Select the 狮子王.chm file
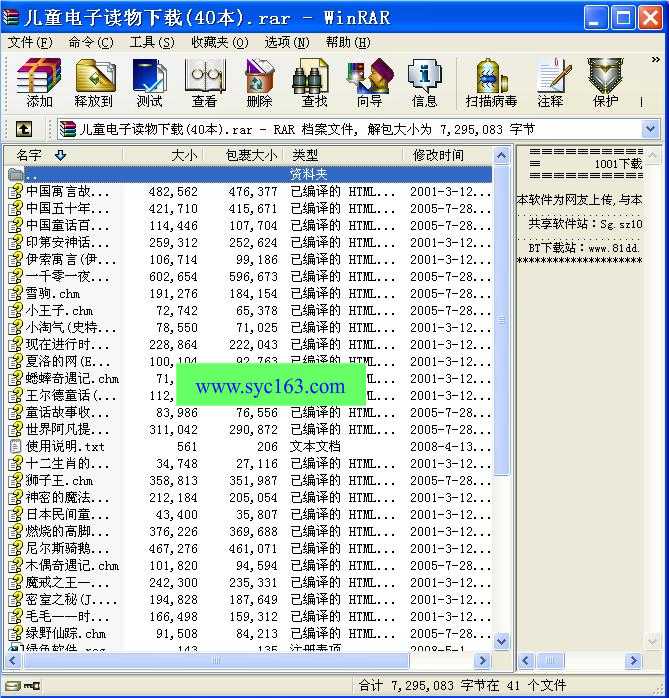This screenshot has width=669, height=698. [x=59, y=480]
